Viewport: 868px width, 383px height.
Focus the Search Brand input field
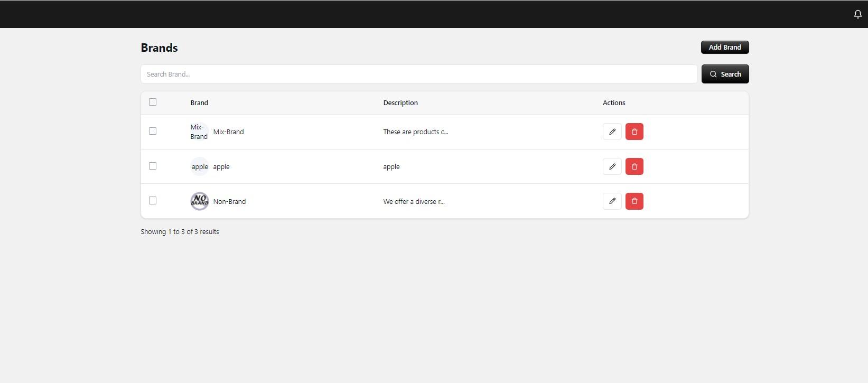[419, 74]
